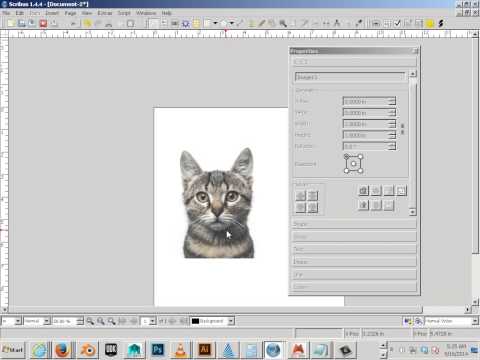
Task: Open the page number dropdown
Action: (x=152, y=321)
